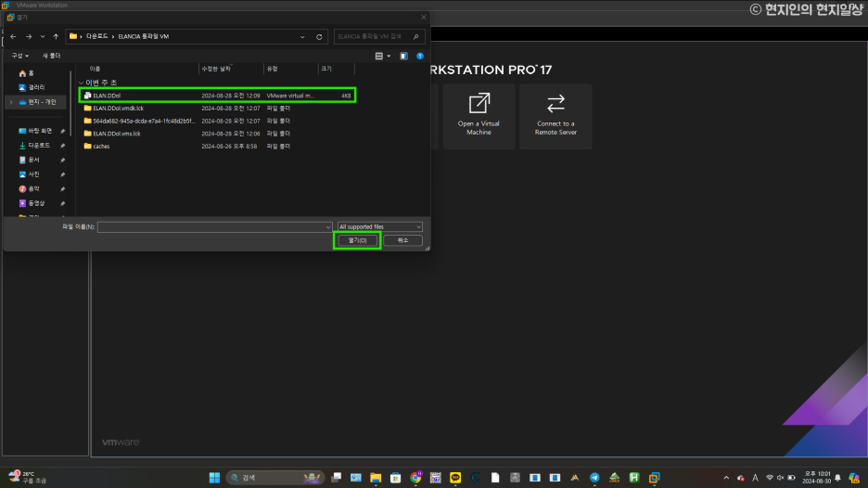Open the recent locations dropdown arrow

[43, 36]
